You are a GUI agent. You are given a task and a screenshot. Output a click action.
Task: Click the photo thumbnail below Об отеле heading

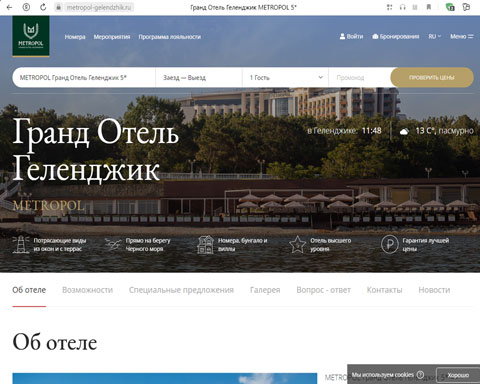point(165,378)
